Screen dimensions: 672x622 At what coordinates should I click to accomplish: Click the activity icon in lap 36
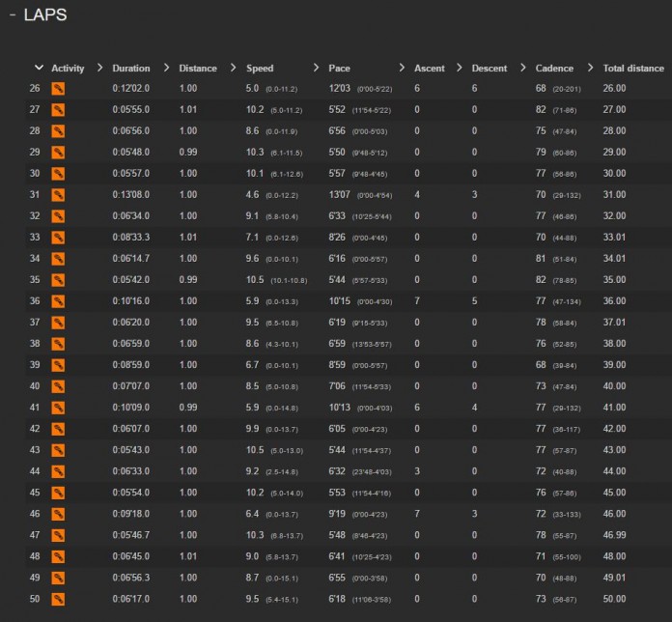point(58,301)
